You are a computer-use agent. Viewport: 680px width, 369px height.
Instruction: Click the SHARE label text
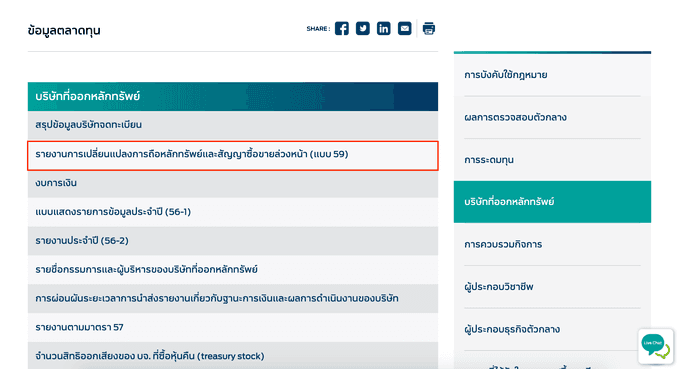click(318, 29)
